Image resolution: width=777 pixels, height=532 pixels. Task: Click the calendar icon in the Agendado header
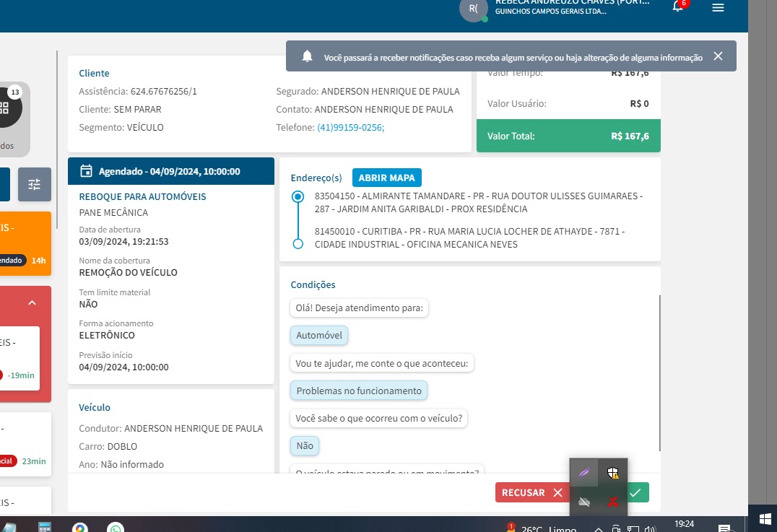(x=86, y=171)
